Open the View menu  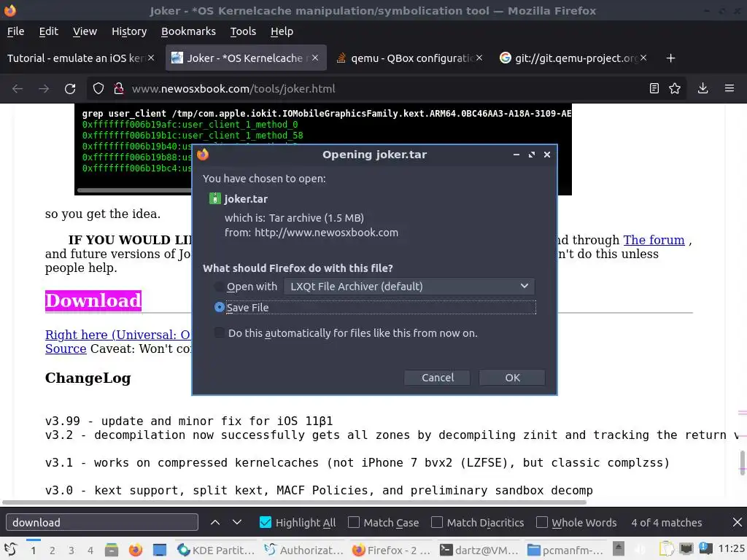click(85, 31)
